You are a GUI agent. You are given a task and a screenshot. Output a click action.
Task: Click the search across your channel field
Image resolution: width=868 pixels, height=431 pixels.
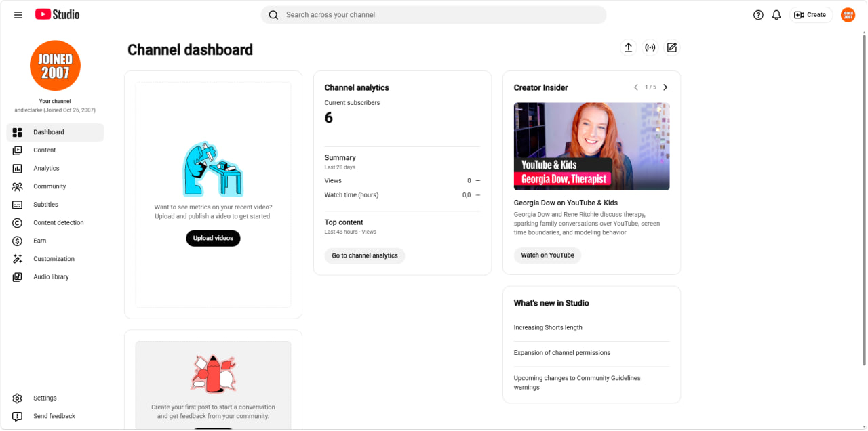point(433,15)
